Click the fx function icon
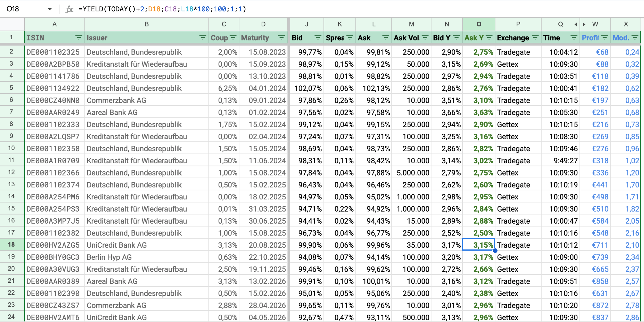 [x=69, y=9]
